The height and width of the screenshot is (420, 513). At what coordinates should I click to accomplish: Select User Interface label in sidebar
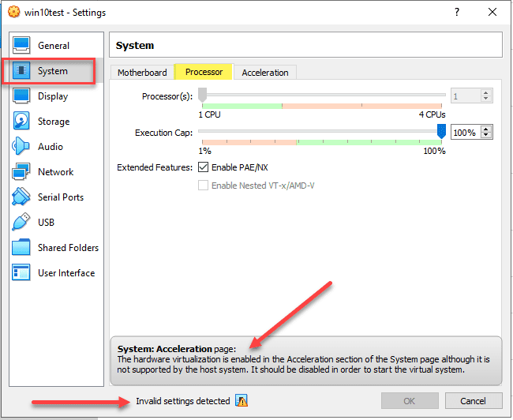(66, 272)
